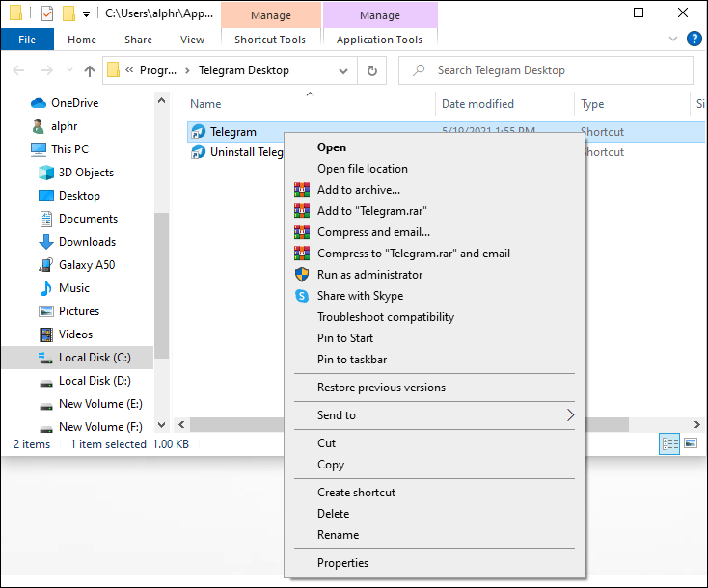Click the Search Telegram Desktop field
This screenshot has width=708, height=588.
point(545,70)
